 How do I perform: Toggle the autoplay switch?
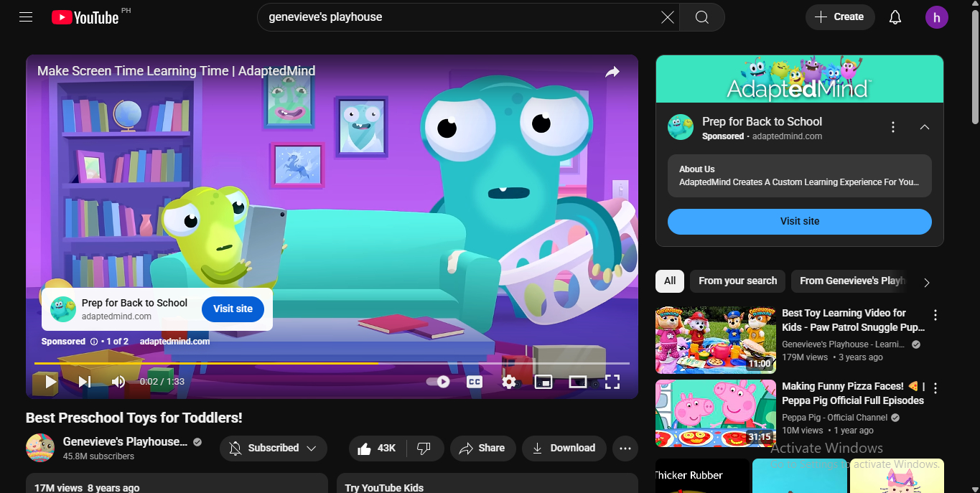(x=438, y=382)
